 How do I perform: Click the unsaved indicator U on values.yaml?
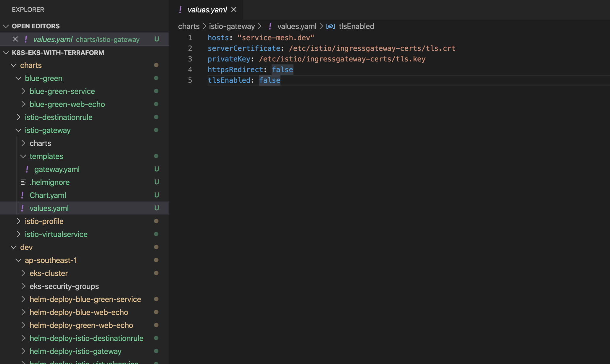pos(156,208)
